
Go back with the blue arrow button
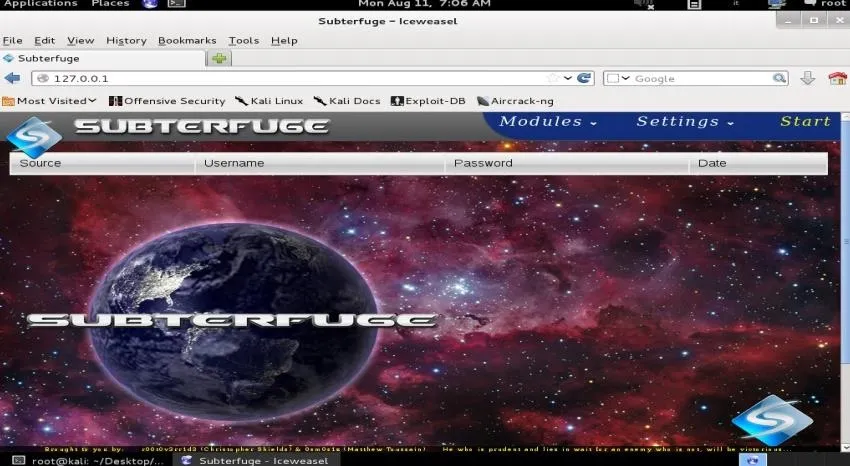click(x=12, y=79)
